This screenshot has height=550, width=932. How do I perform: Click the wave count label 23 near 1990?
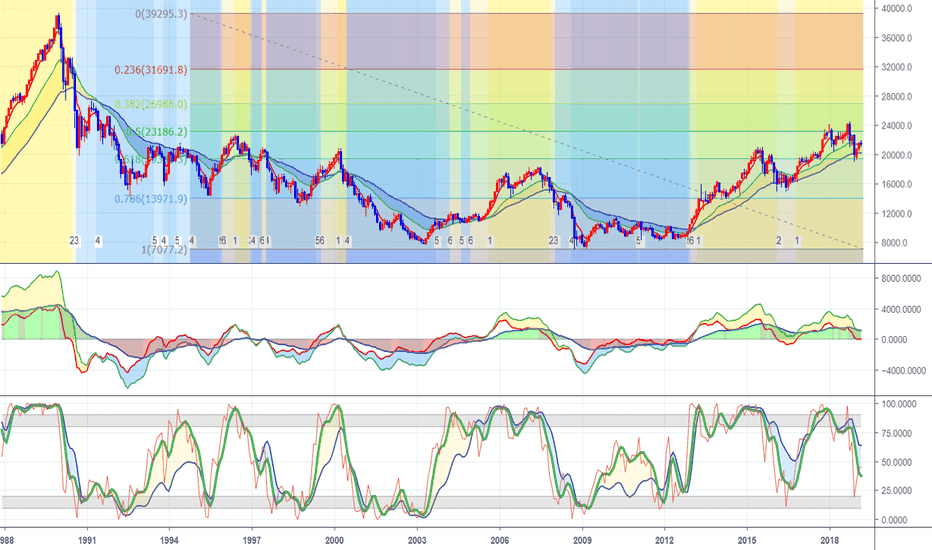74,241
